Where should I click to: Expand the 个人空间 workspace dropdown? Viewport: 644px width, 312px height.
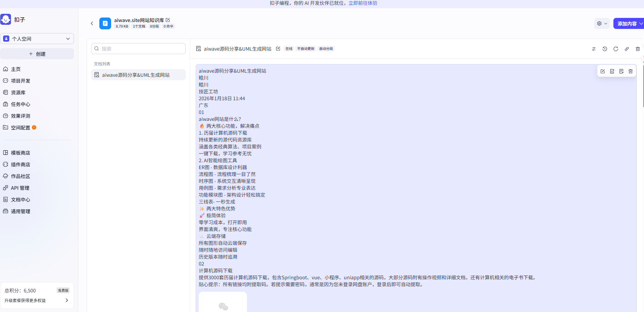(x=37, y=39)
